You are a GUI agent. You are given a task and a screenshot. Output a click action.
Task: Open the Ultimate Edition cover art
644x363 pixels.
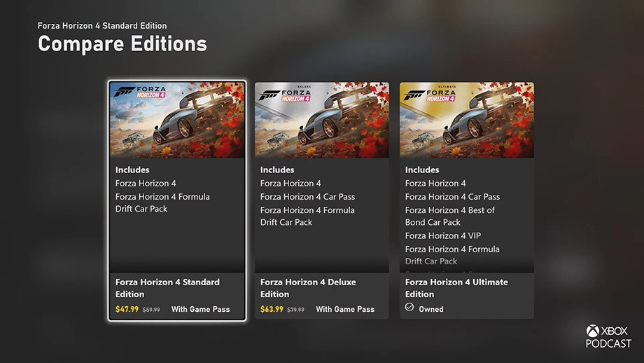(467, 120)
